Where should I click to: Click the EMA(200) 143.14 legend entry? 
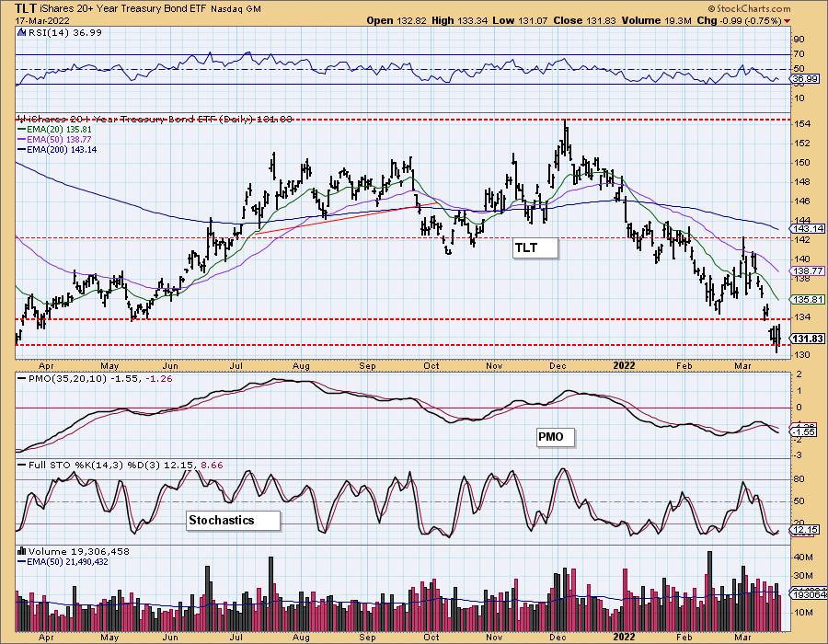pyautogui.click(x=57, y=149)
